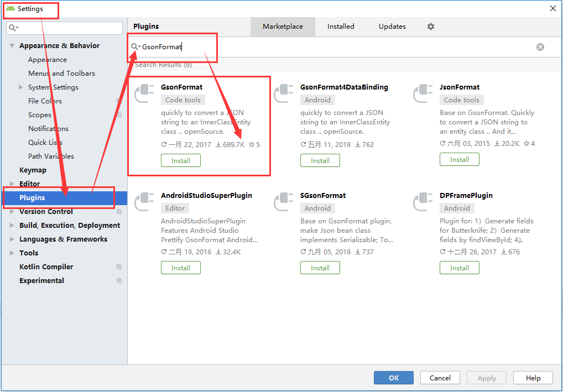563x392 pixels.
Task: Click project-level icon beside Version Control
Action: pyautogui.click(x=119, y=212)
